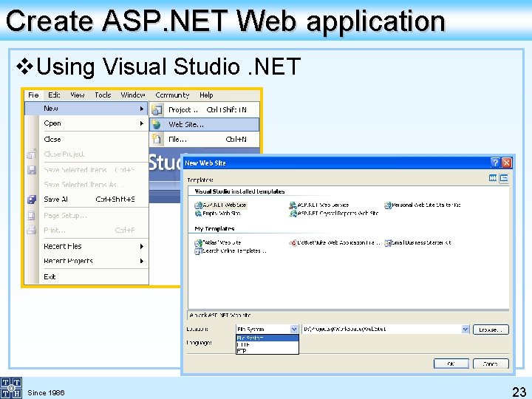Image resolution: width=532 pixels, height=399 pixels.
Task: Select File... in the New submenu
Action: click(204, 140)
